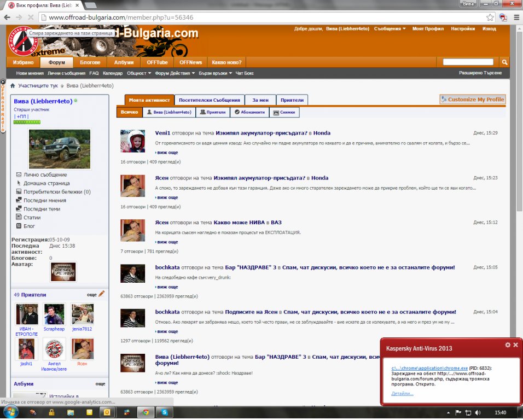Click the site search input field
Screen dimensions: 523x420
(x=468, y=62)
